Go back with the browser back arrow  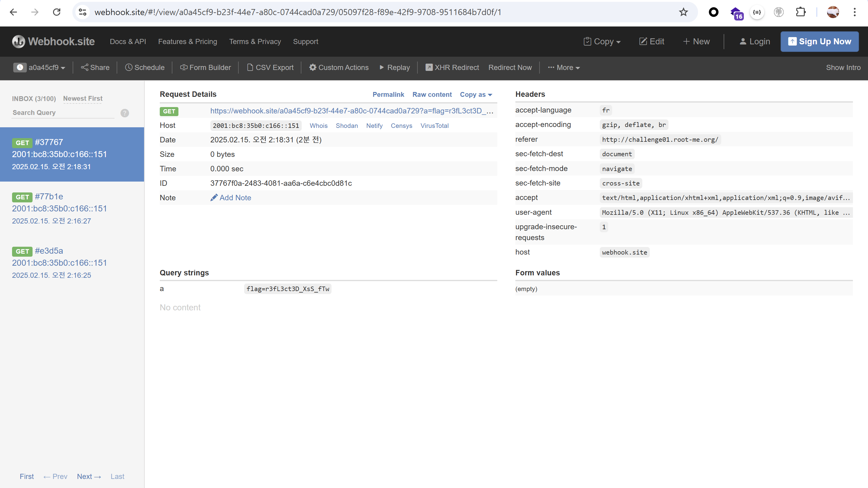14,12
